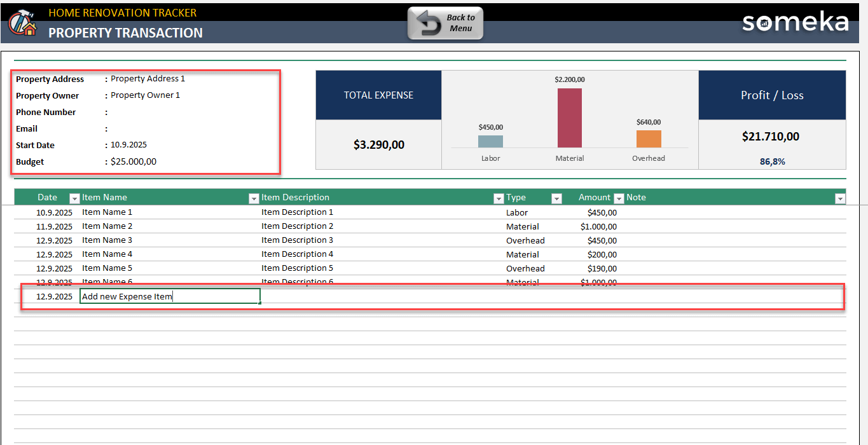Open the Item Name filter dropdown
Viewport: 868px width, 445px height.
pyautogui.click(x=254, y=198)
